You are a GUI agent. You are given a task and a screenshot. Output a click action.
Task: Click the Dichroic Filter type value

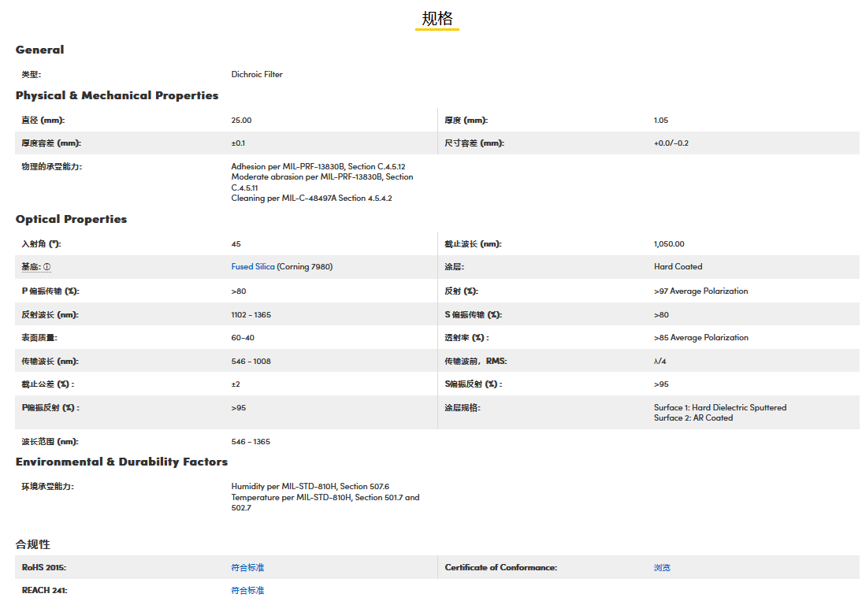(257, 75)
